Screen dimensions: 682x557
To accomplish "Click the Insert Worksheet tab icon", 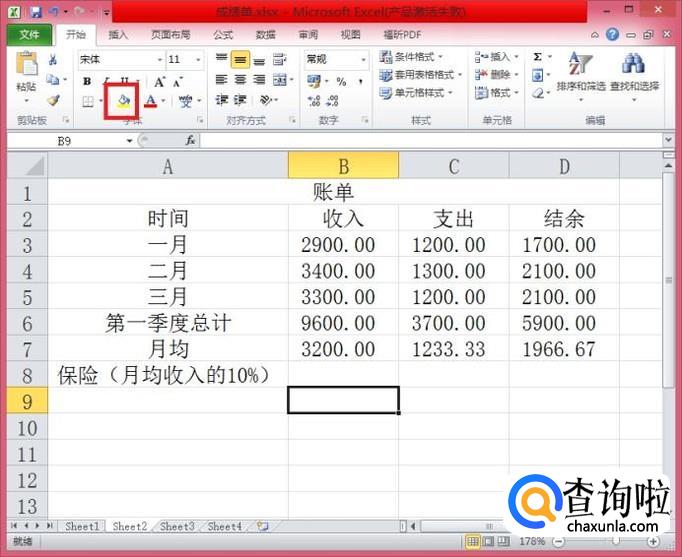I will tap(262, 526).
